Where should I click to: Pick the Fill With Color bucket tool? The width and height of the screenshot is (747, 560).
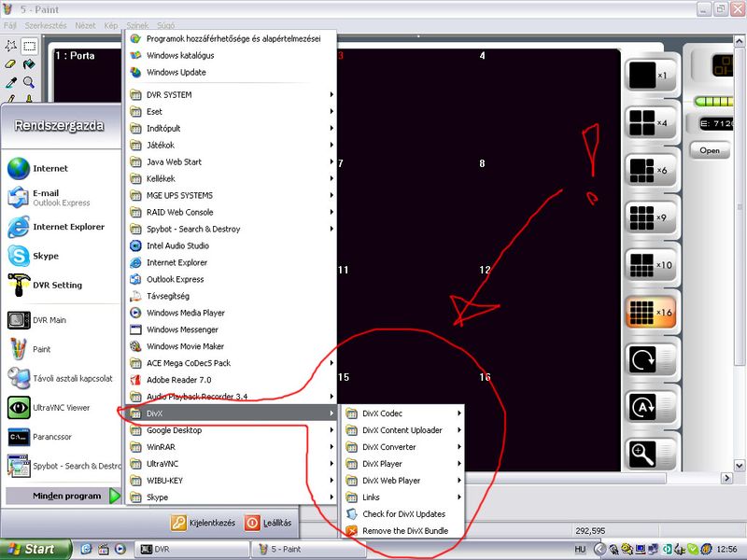(x=30, y=64)
